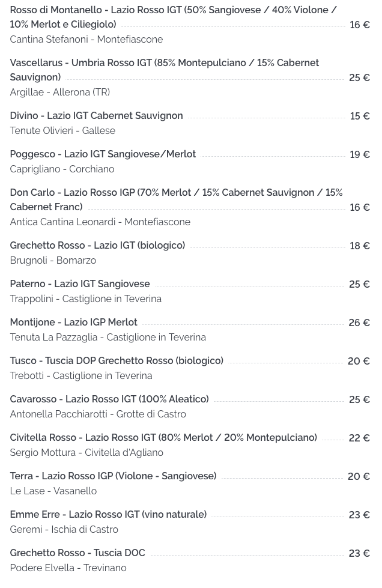Screen dimensions: 382x588
Task: Click Terra Lazio Rosso IGP Violone-Sangiovese
Action: pyautogui.click(x=113, y=476)
